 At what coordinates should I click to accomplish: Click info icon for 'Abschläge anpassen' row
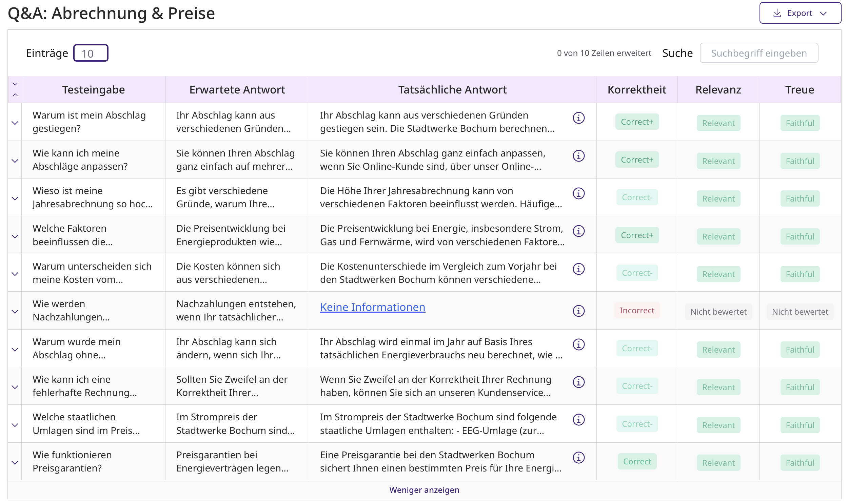(x=578, y=156)
